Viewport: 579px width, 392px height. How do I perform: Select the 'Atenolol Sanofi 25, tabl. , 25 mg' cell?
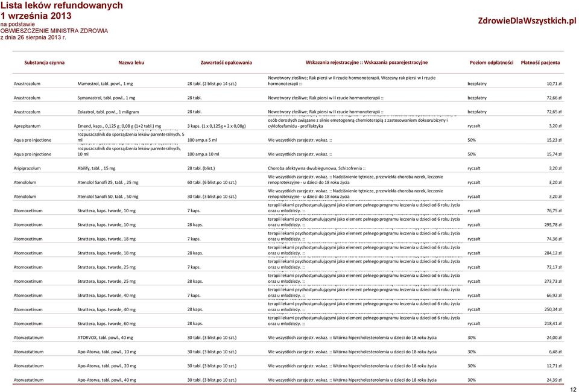pos(108,182)
